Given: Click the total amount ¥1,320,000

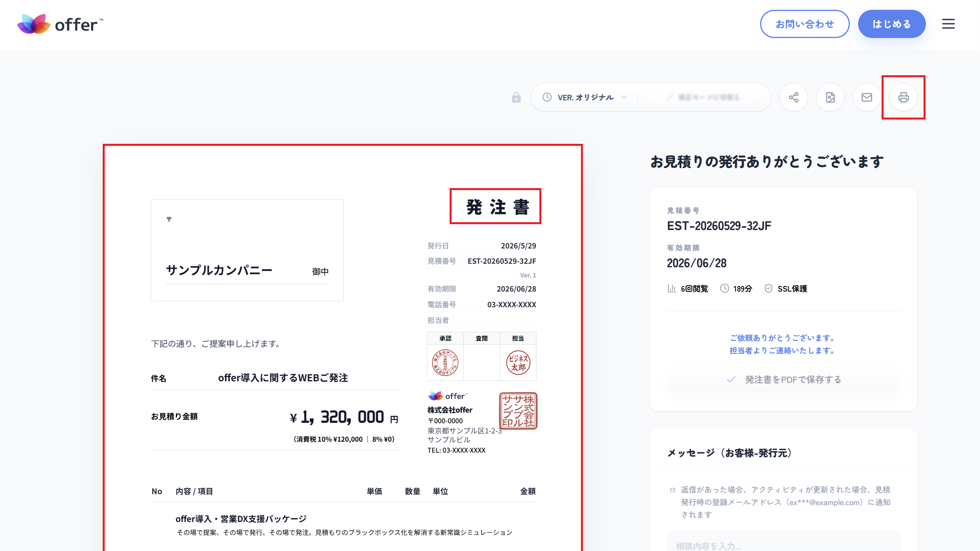Looking at the screenshot, I should point(344,417).
